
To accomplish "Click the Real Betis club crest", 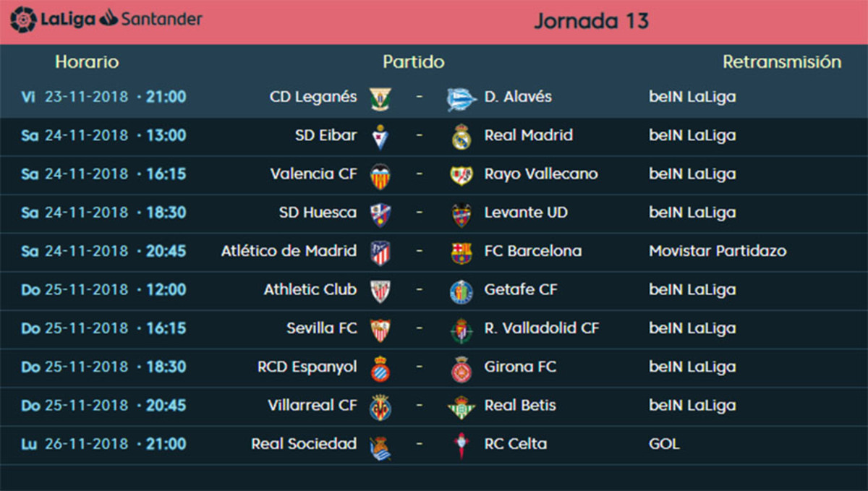I will tap(461, 406).
